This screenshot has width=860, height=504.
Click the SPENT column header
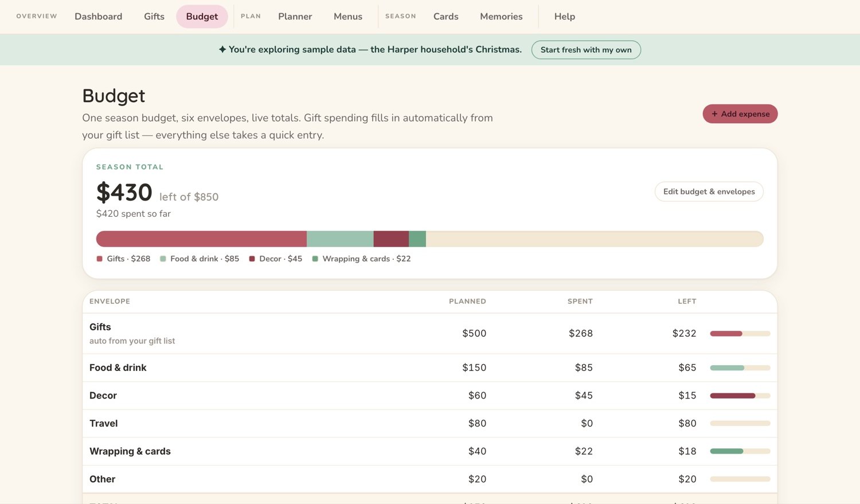click(x=580, y=302)
